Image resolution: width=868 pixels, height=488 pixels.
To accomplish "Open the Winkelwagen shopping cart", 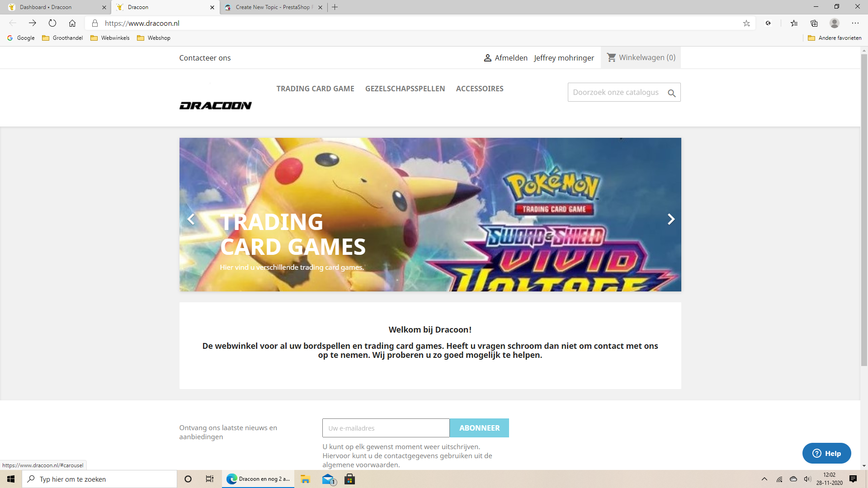I will coord(641,57).
